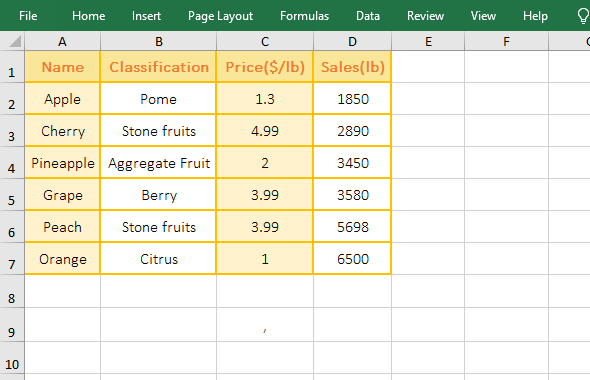Select row 5 header
The height and width of the screenshot is (380, 590).
pos(12,195)
